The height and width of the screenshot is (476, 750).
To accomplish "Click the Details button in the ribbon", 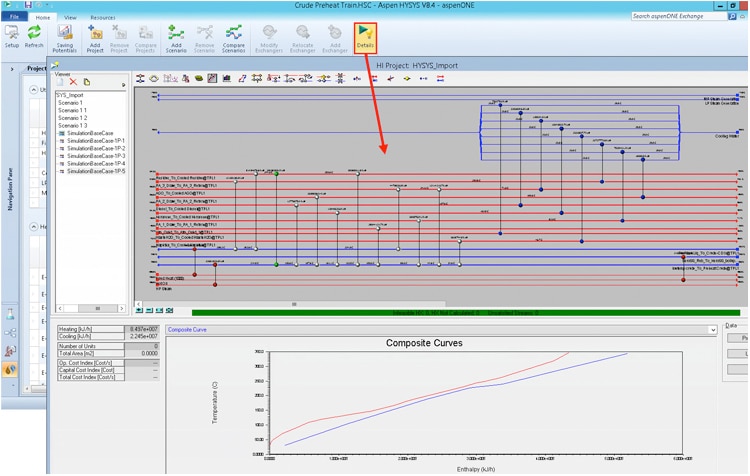I will 365,37.
